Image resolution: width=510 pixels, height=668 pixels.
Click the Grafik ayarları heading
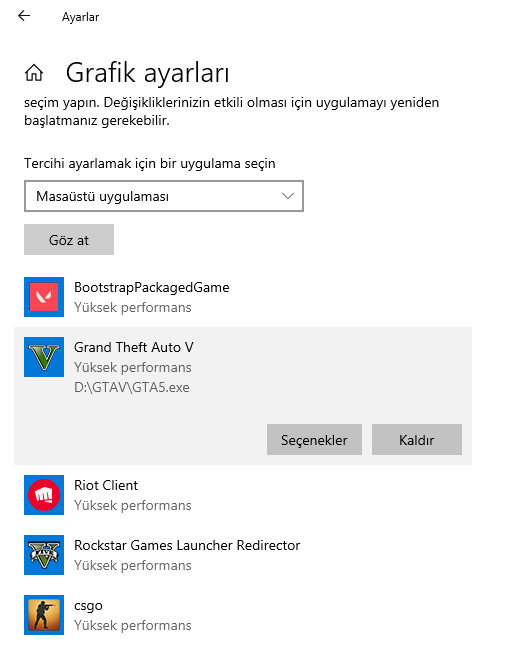(x=147, y=73)
